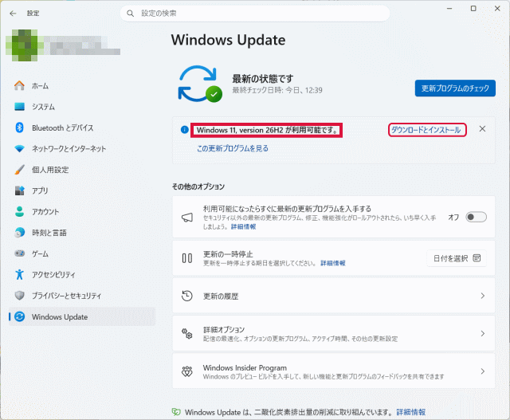Expand 更新の履歴 chevron
This screenshot has width=510, height=420.
pyautogui.click(x=482, y=296)
